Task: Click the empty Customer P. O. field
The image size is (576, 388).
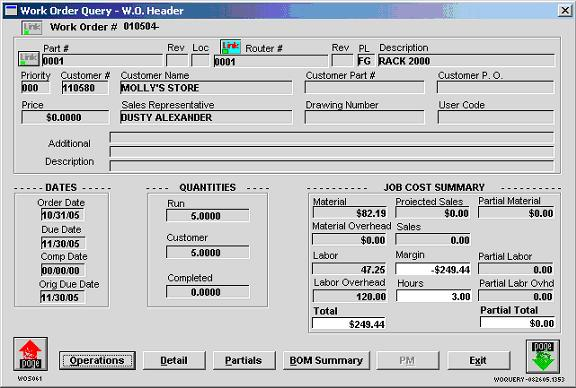Action: [x=496, y=87]
